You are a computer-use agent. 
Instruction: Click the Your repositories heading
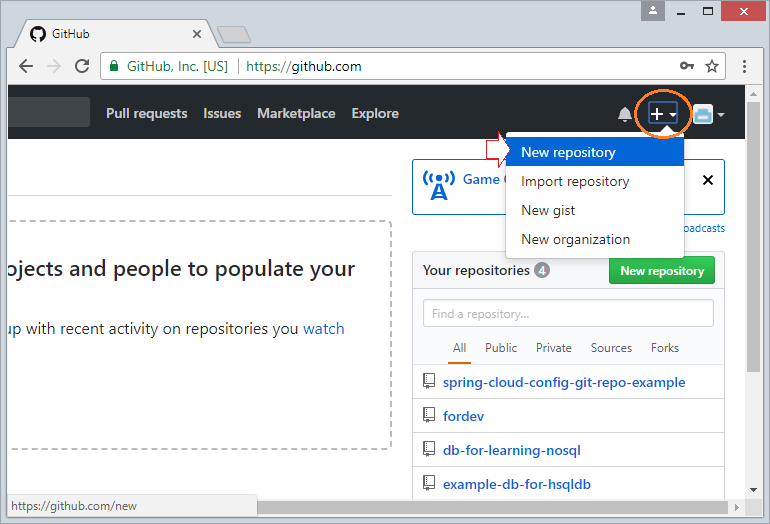pyautogui.click(x=476, y=271)
